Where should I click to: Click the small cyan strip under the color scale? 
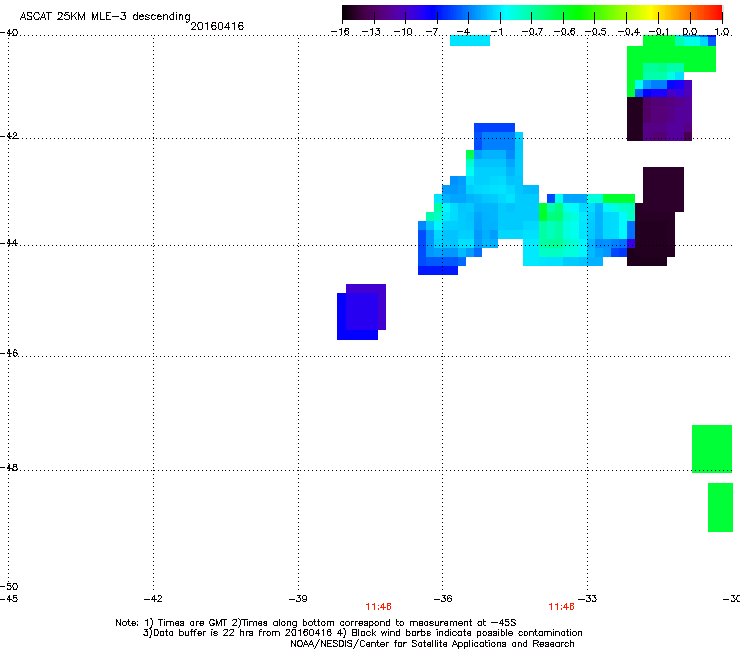click(470, 41)
